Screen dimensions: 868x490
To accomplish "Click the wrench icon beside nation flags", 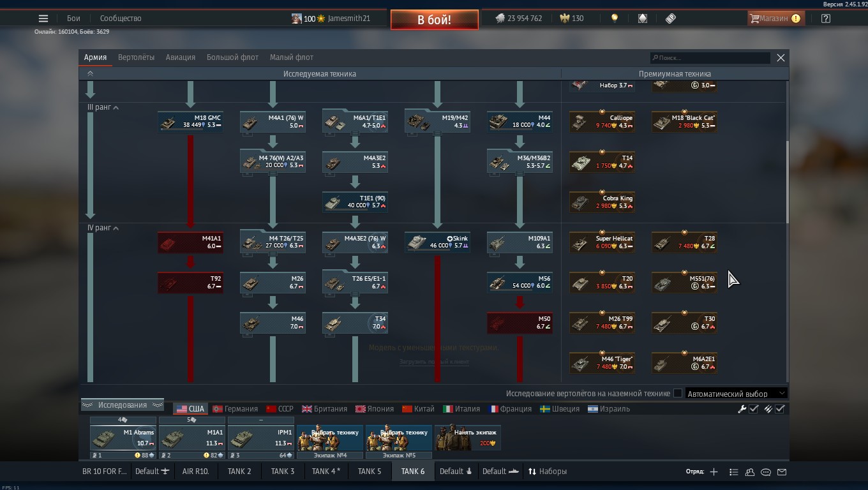I will 742,409.
